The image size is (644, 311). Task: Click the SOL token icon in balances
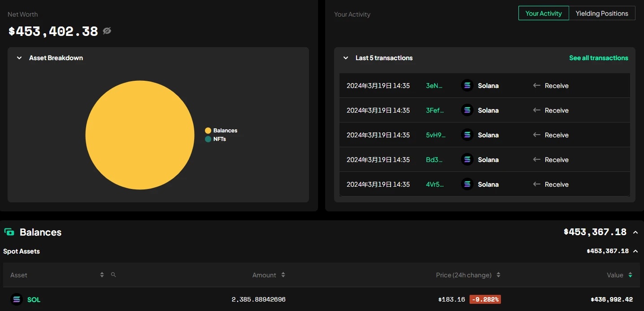17,299
